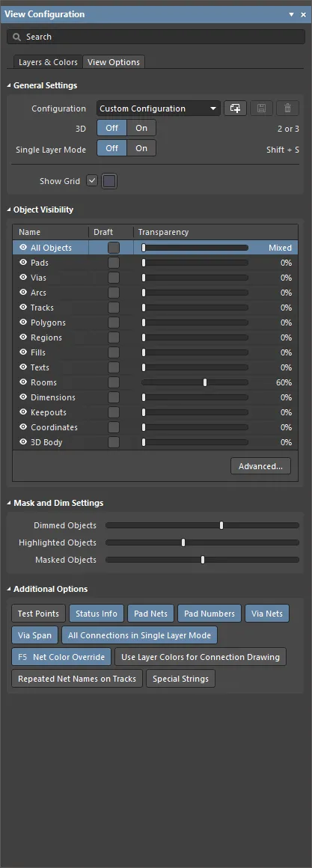Image resolution: width=312 pixels, height=868 pixels.
Task: Click the create new configuration icon
Action: (x=235, y=109)
